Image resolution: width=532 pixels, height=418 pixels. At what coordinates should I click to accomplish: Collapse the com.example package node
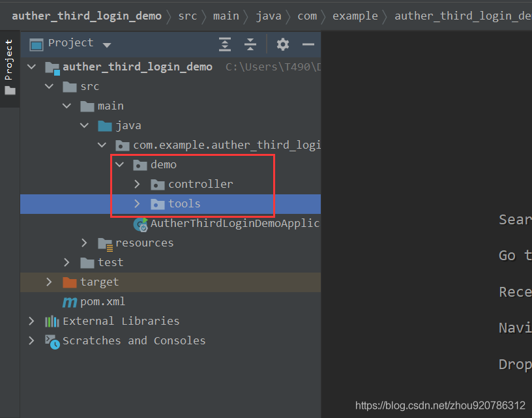(x=102, y=145)
